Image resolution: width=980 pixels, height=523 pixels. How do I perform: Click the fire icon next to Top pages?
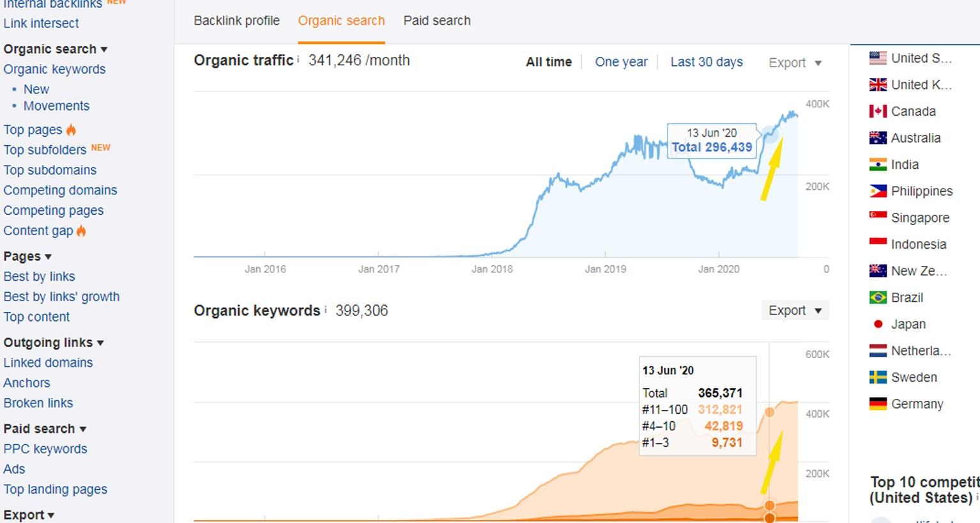(x=71, y=129)
